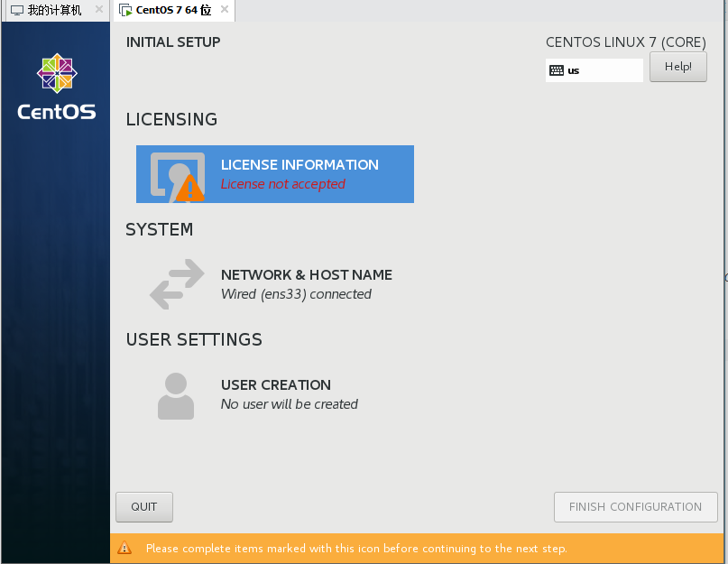The width and height of the screenshot is (728, 564).
Task: Close the CentOS 7 64 位 tab
Action: click(x=225, y=9)
